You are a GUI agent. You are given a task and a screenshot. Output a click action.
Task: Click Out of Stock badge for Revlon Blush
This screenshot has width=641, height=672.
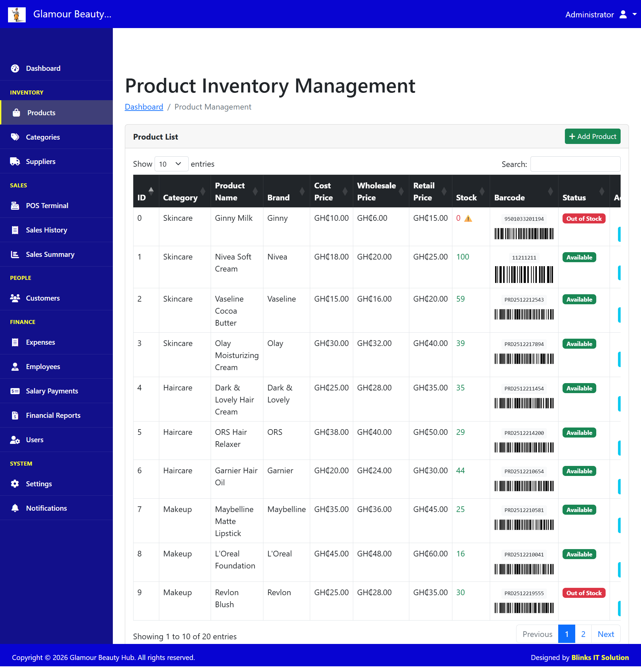(584, 593)
